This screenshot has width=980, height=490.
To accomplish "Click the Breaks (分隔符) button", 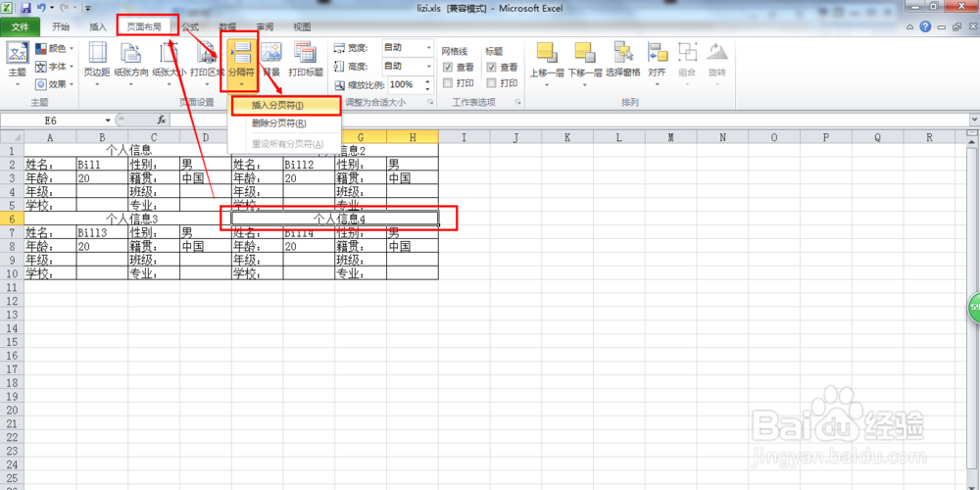I will tap(241, 65).
